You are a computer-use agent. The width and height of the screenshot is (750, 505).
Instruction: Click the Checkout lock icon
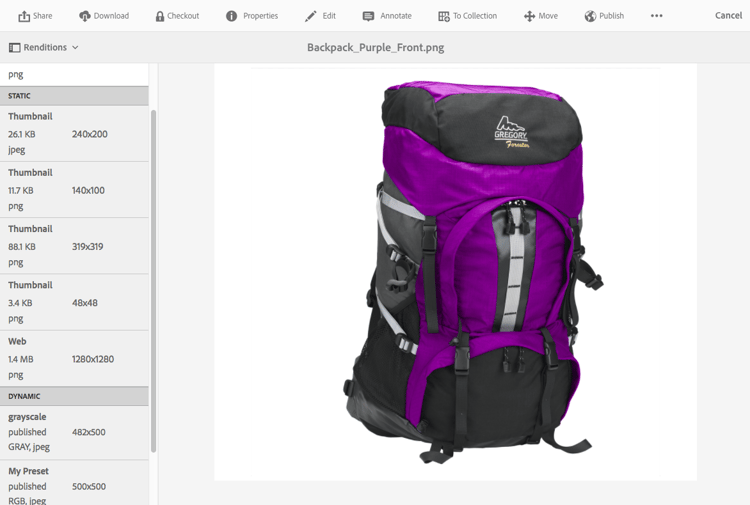pos(160,16)
